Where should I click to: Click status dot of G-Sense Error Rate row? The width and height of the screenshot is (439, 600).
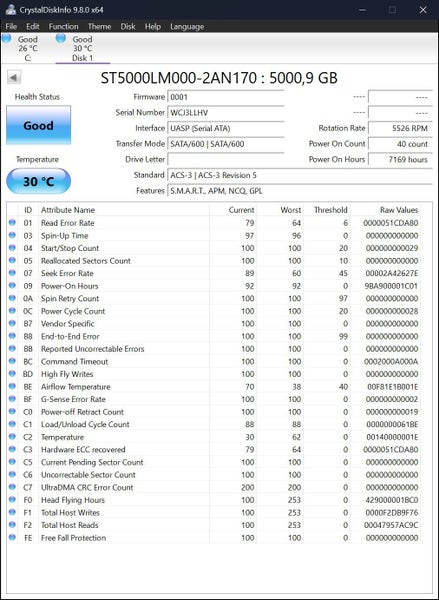pyautogui.click(x=12, y=399)
